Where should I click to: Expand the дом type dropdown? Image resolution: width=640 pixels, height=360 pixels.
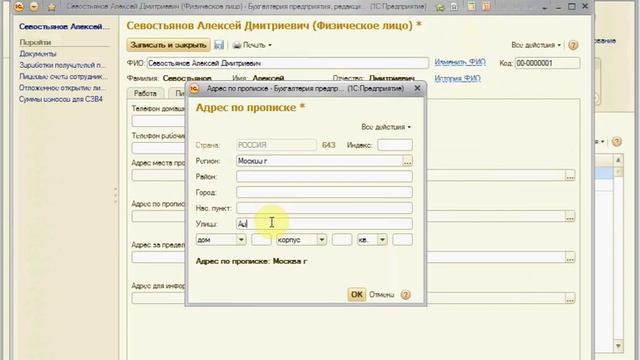point(241,240)
